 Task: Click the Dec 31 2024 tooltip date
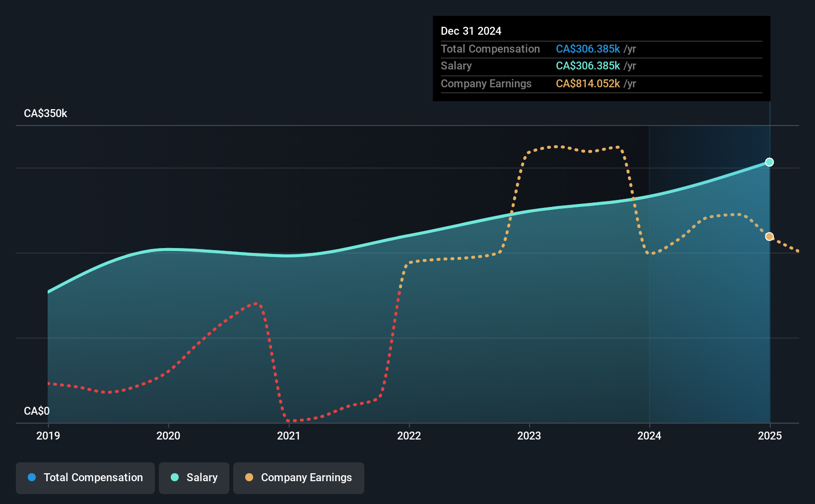coord(471,31)
